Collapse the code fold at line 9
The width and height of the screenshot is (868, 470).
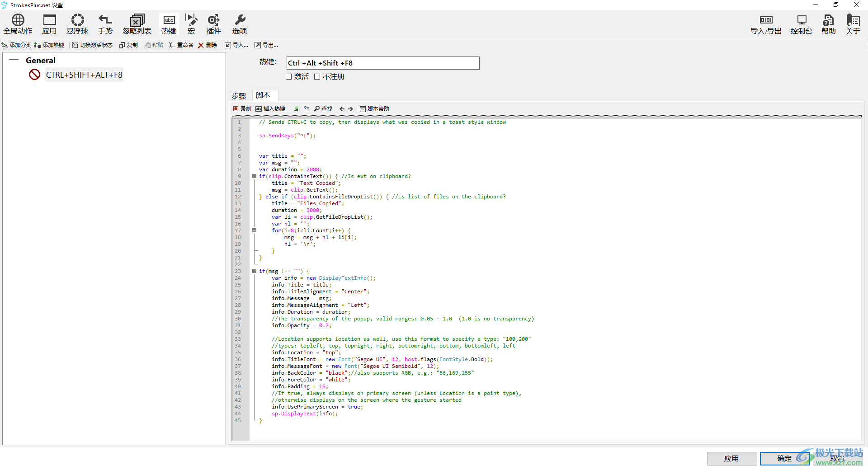[254, 176]
